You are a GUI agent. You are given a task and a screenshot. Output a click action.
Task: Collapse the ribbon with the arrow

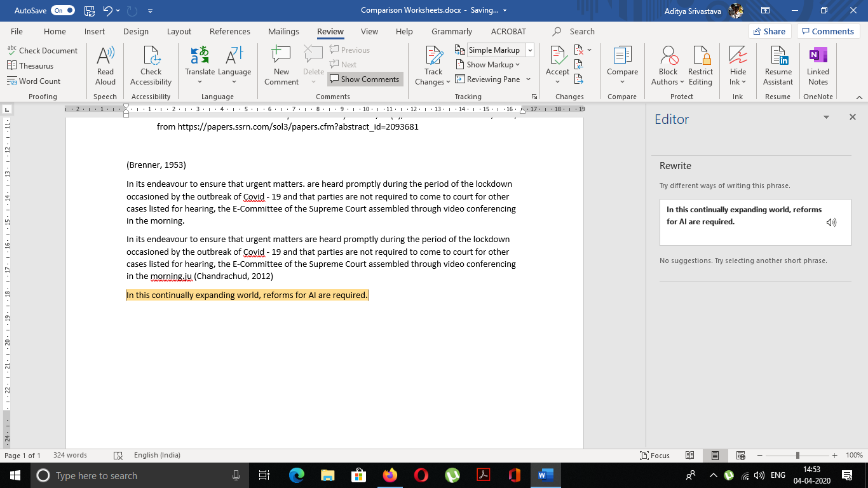click(859, 97)
